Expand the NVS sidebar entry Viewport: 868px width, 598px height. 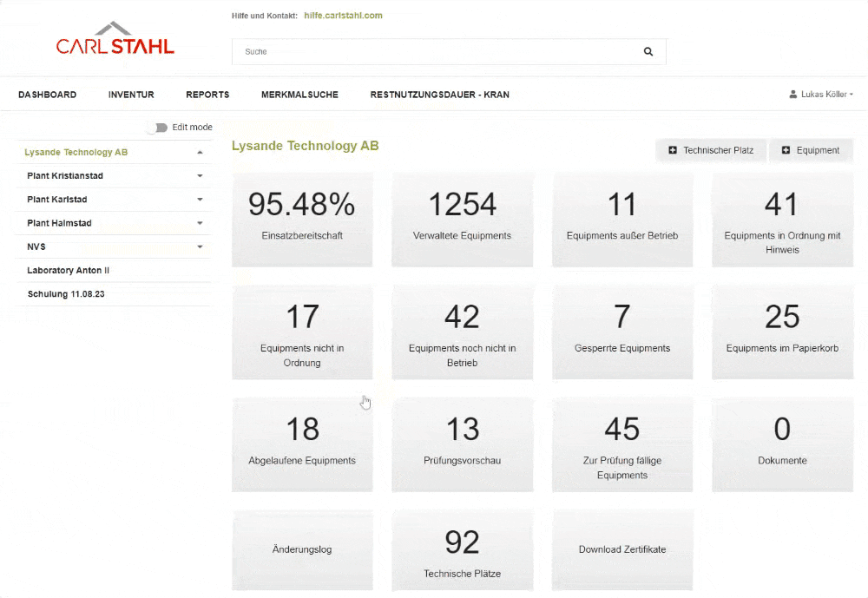[x=201, y=247]
